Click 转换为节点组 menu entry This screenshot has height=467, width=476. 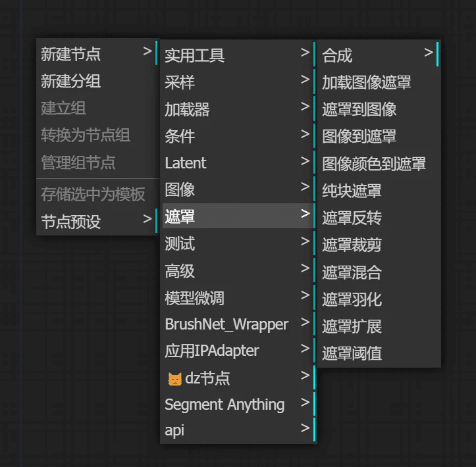[97, 135]
